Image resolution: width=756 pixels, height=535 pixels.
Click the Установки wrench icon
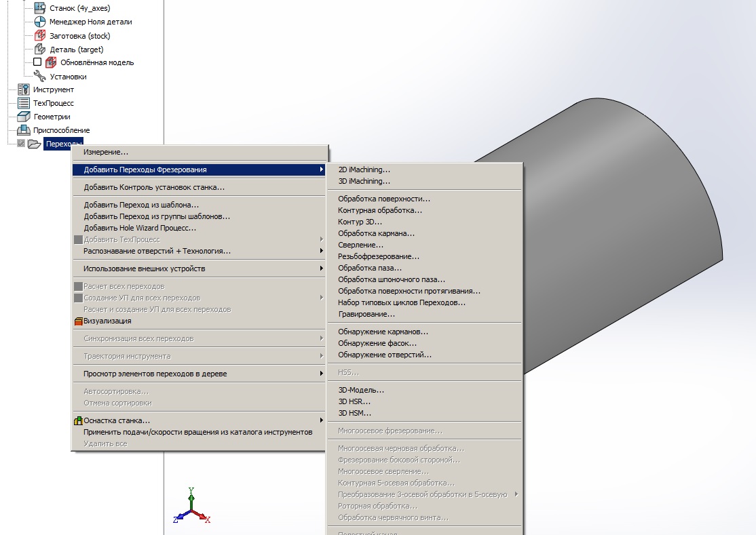39,76
